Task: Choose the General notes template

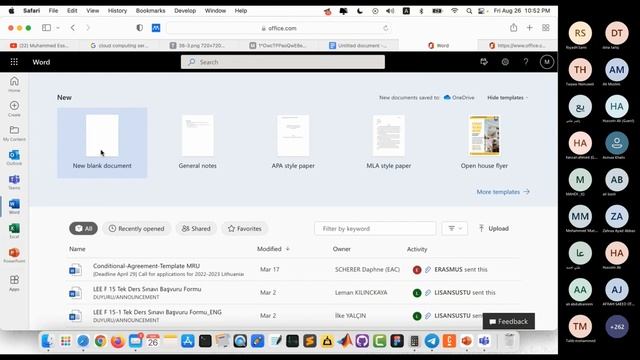Action: (x=198, y=143)
